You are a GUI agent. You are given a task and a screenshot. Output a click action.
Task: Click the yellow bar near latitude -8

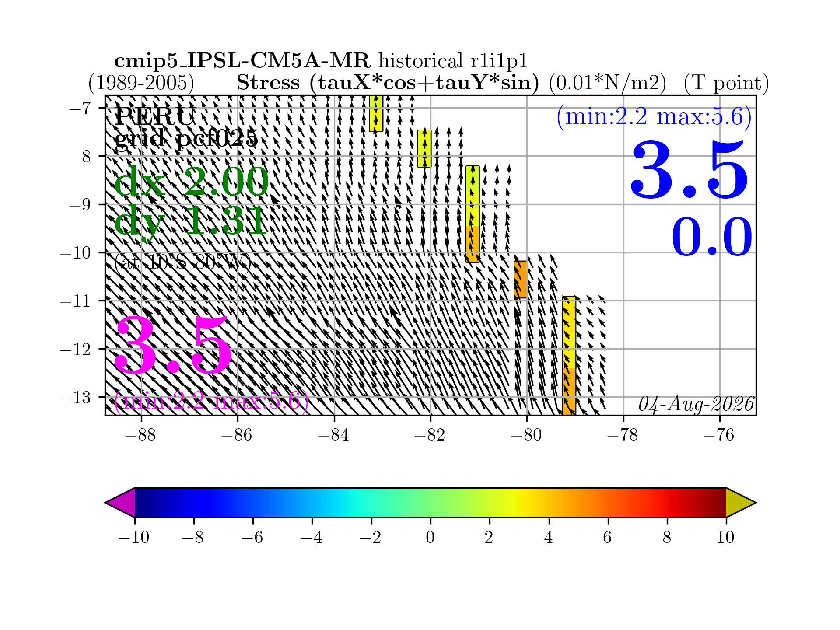pyautogui.click(x=424, y=148)
